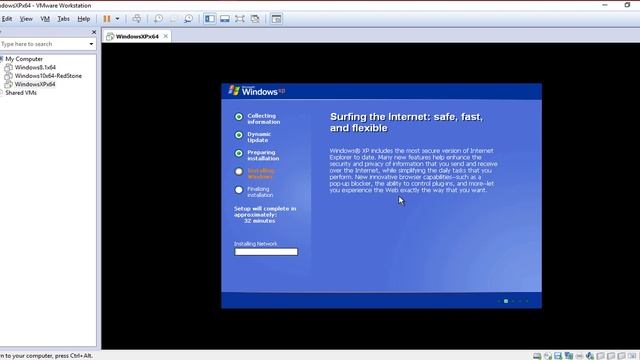
Task: Open the library search dropdown arrow
Action: click(91, 44)
